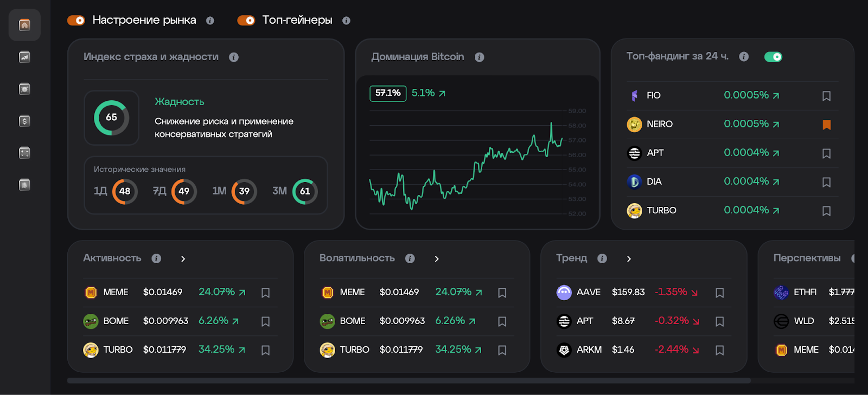Open the Волатильность heading
Image resolution: width=868 pixels, height=395 pixels.
[357, 258]
